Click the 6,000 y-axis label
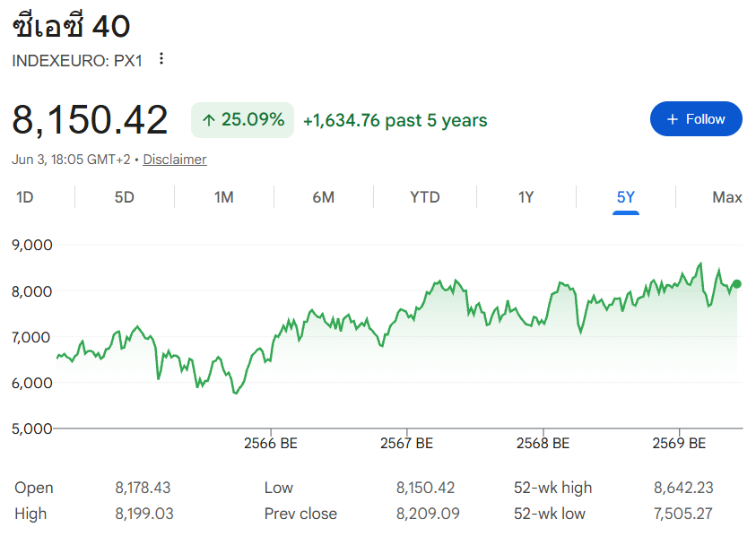 31,383
